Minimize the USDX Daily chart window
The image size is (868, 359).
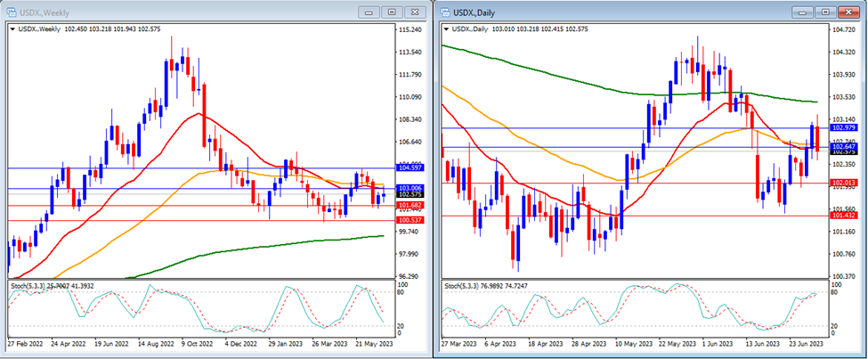point(803,12)
